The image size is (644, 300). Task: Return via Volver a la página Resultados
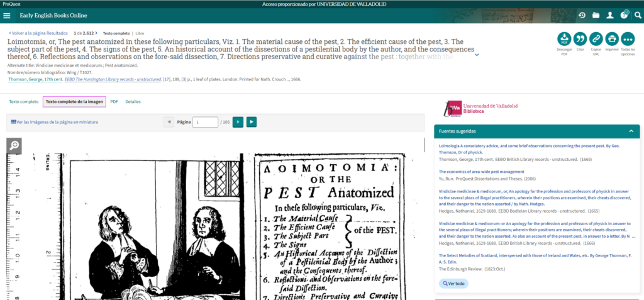point(38,33)
